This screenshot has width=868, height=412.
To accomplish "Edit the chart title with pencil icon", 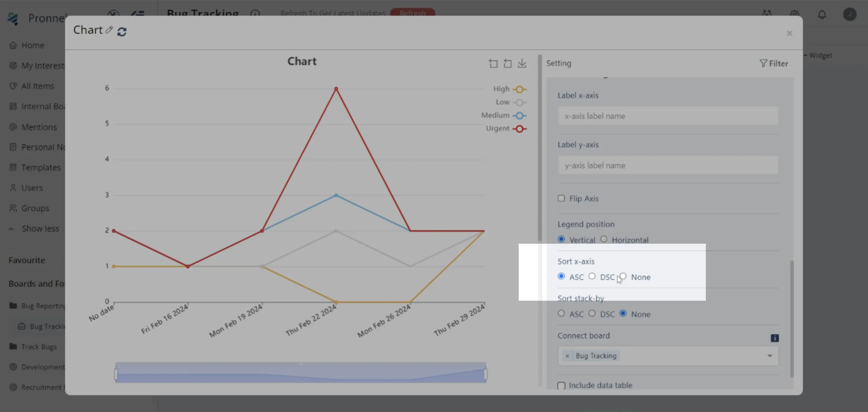I will tap(109, 30).
